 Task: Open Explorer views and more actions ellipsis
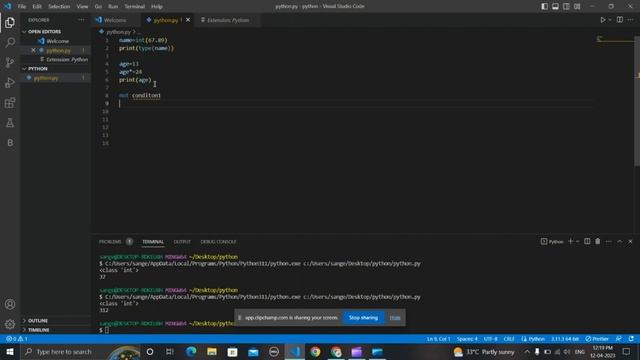click(81, 20)
